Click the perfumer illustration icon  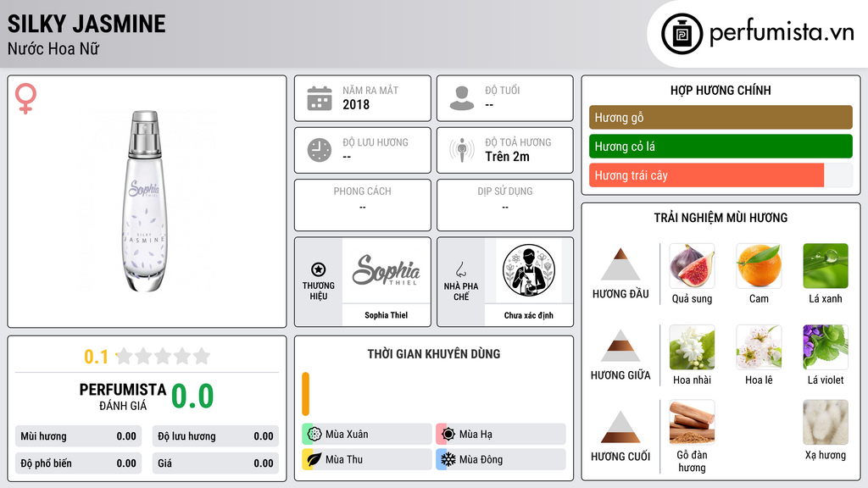[x=529, y=270]
